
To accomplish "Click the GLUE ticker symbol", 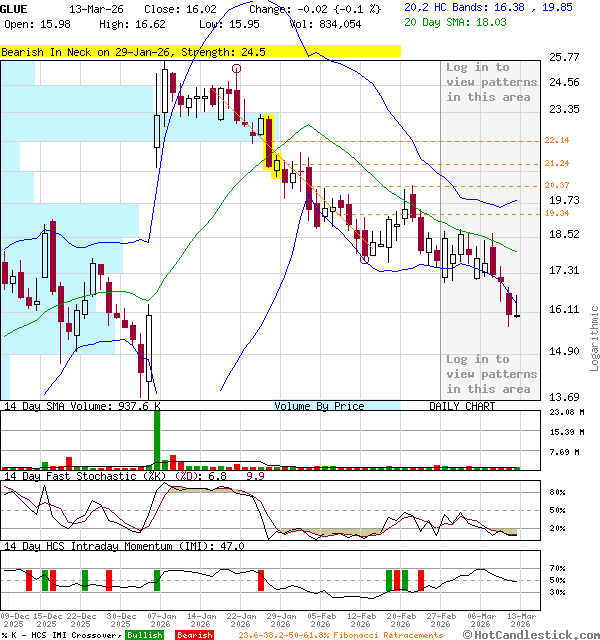I will (x=14, y=8).
